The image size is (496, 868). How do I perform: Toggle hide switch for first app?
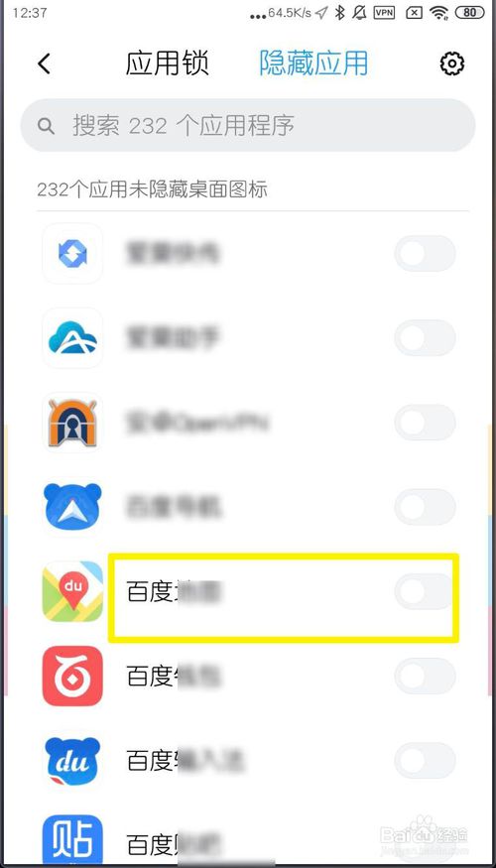[x=425, y=254]
